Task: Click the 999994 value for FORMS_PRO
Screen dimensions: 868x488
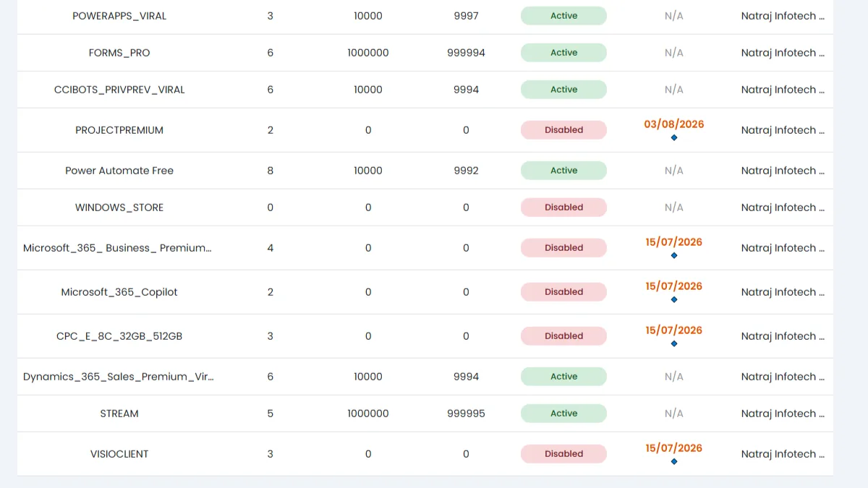Action: (x=466, y=53)
